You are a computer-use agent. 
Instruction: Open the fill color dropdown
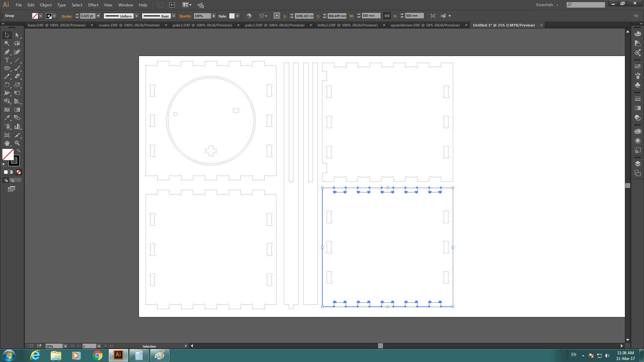(41, 16)
